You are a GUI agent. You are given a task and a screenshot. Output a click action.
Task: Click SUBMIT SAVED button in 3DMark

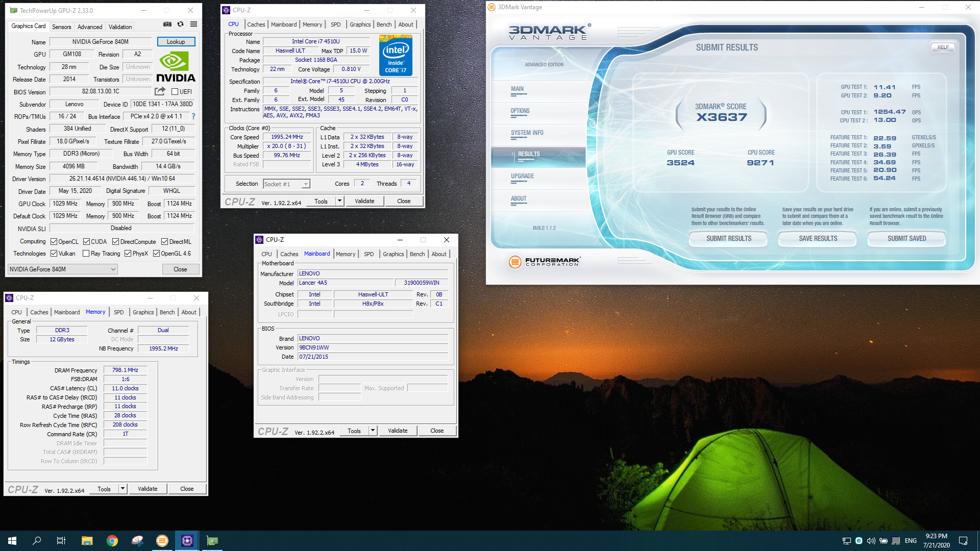point(906,238)
